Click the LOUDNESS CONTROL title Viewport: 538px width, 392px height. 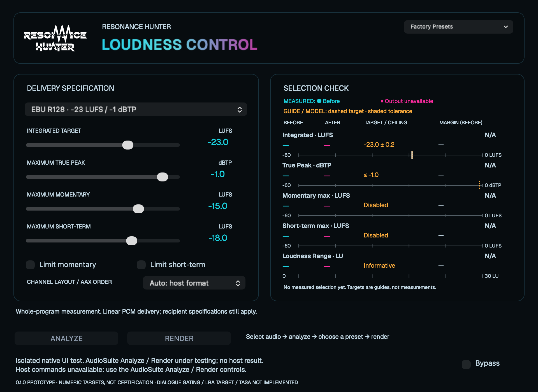[x=180, y=45]
